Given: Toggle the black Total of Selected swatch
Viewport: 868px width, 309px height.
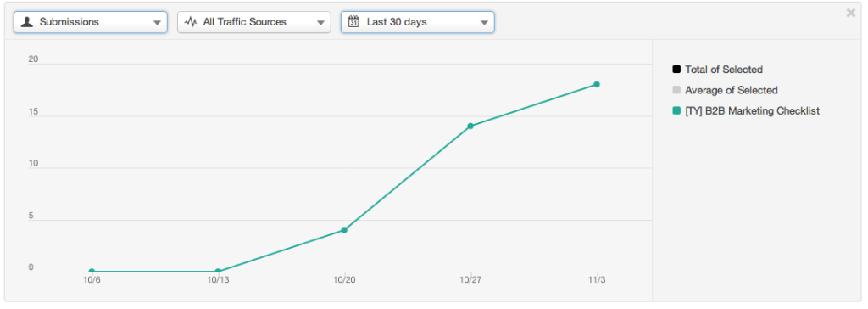Looking at the screenshot, I should (x=676, y=70).
